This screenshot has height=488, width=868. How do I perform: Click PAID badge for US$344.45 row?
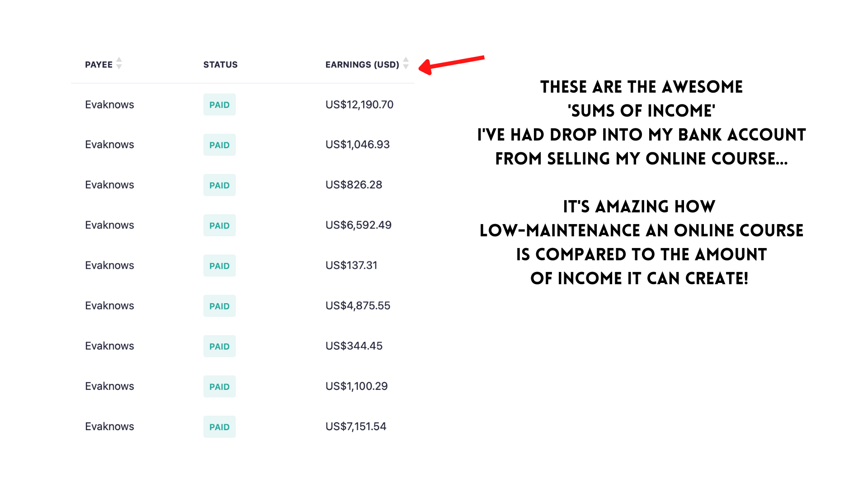(x=219, y=346)
